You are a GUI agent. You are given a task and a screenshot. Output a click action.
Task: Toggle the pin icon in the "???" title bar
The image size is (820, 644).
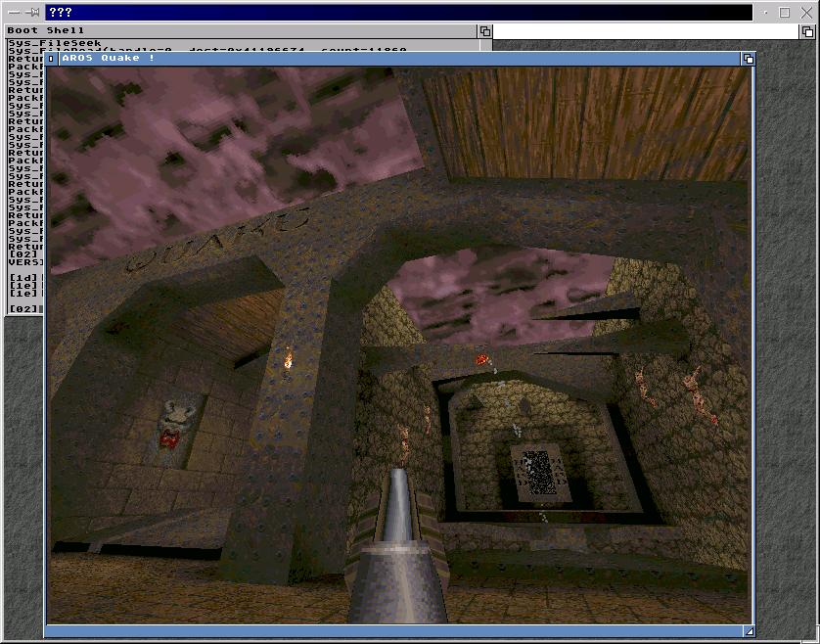click(x=32, y=13)
